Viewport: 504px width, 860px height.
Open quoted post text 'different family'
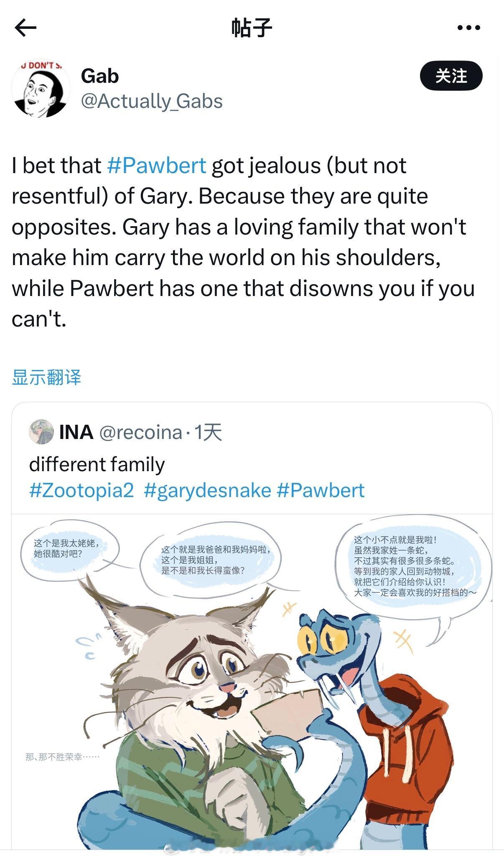click(97, 465)
